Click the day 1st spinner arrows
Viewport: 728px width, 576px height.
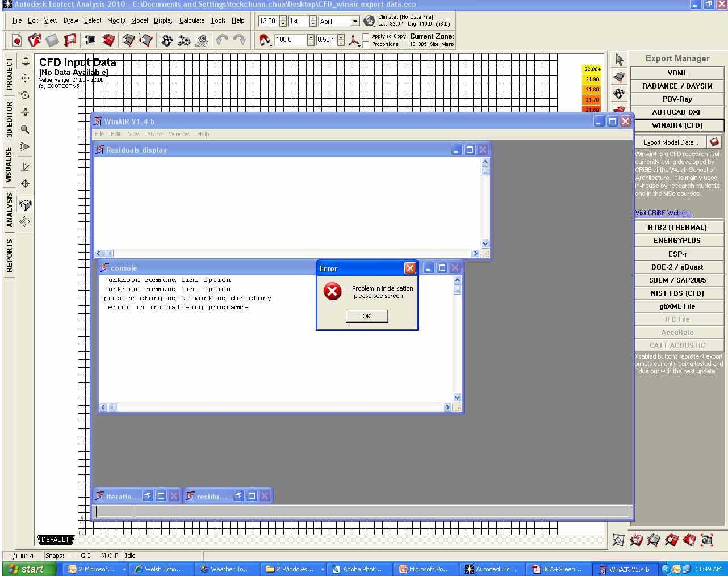coord(313,22)
